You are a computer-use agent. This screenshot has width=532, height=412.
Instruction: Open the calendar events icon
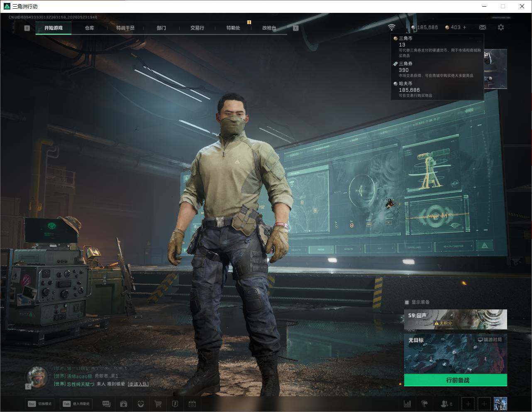coord(192,404)
